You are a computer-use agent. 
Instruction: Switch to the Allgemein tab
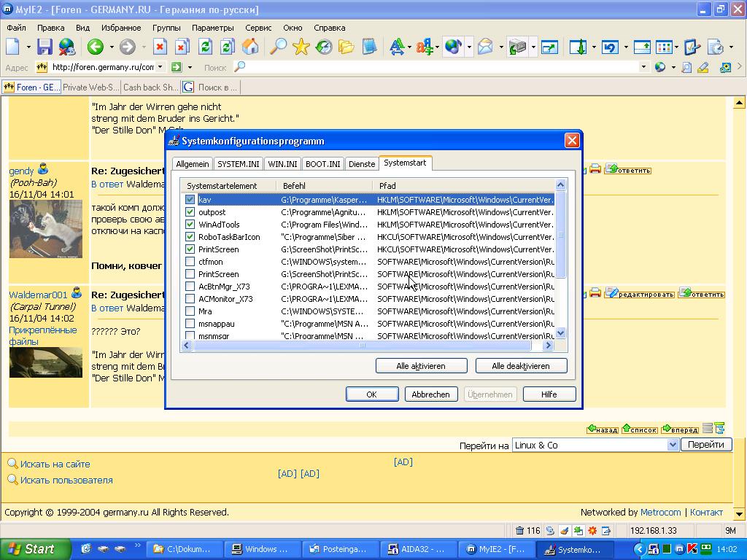pos(193,164)
